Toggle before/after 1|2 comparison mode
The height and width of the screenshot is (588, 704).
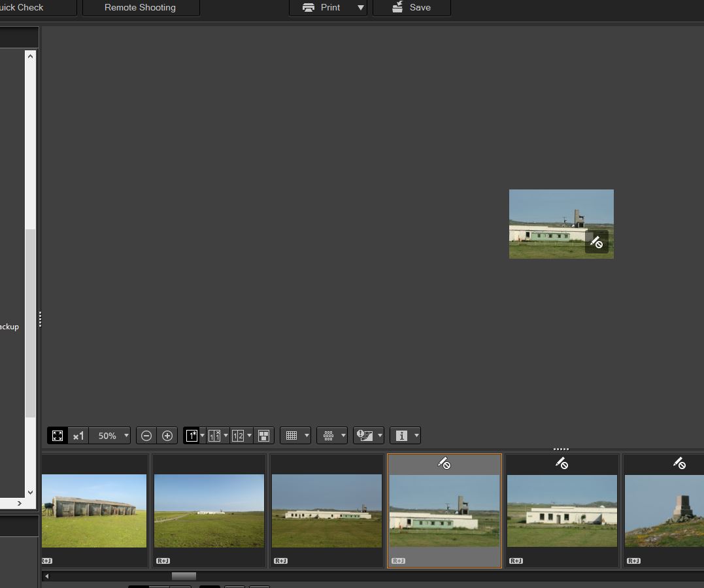238,436
